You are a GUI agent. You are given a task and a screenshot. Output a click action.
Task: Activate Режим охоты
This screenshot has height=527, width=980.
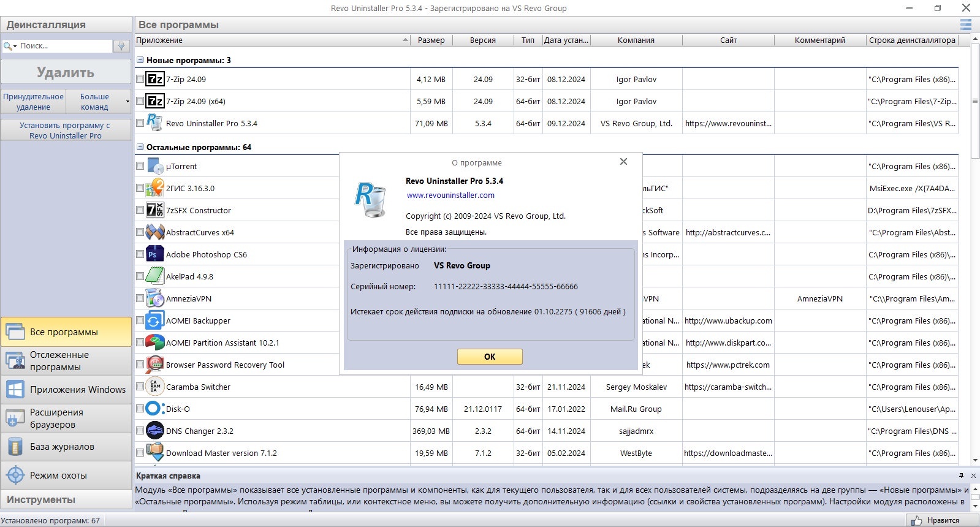66,476
